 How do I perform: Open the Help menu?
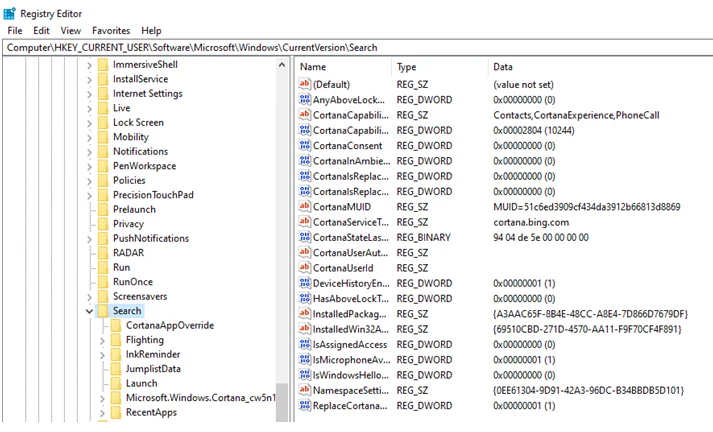point(151,30)
